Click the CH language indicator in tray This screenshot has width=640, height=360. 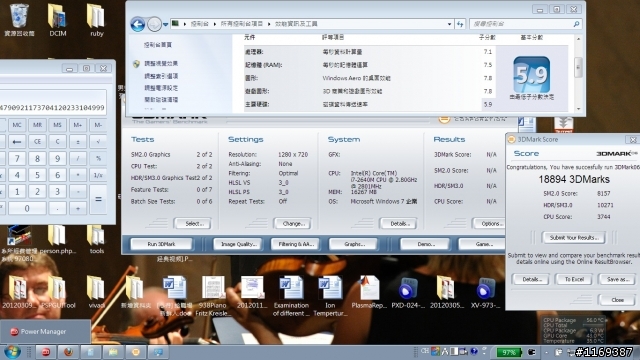(425, 351)
